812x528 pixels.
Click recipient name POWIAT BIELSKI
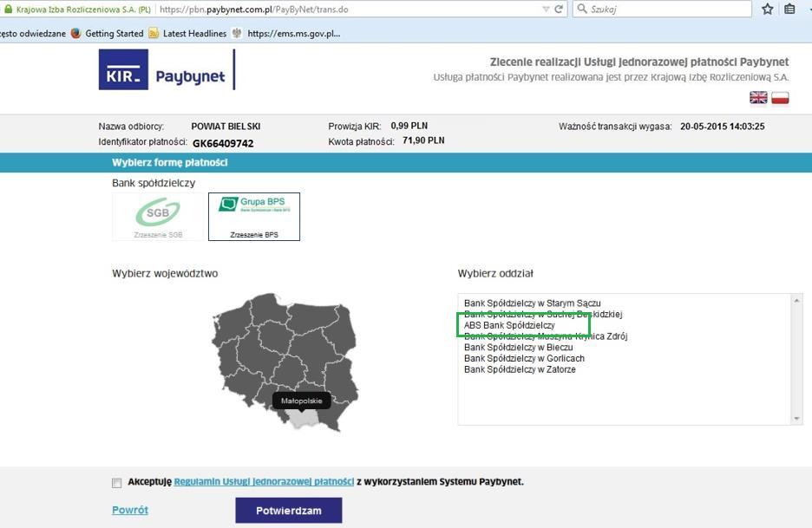pos(226,127)
